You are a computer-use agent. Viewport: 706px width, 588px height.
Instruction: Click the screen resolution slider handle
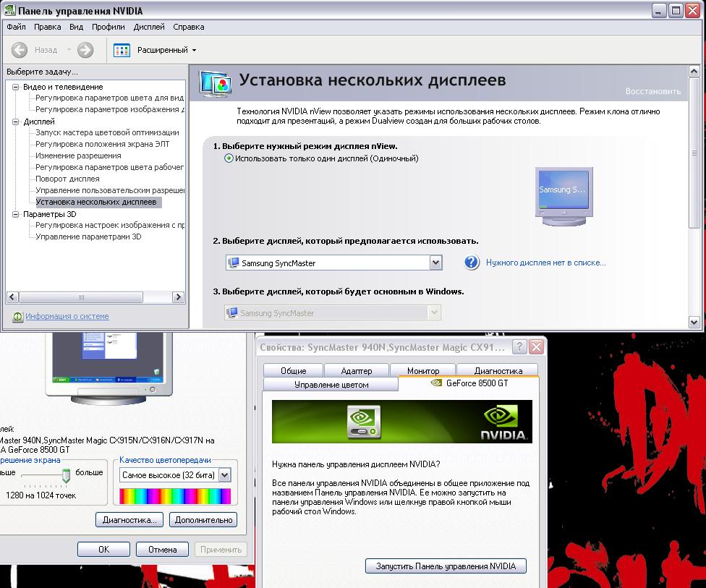(67, 475)
